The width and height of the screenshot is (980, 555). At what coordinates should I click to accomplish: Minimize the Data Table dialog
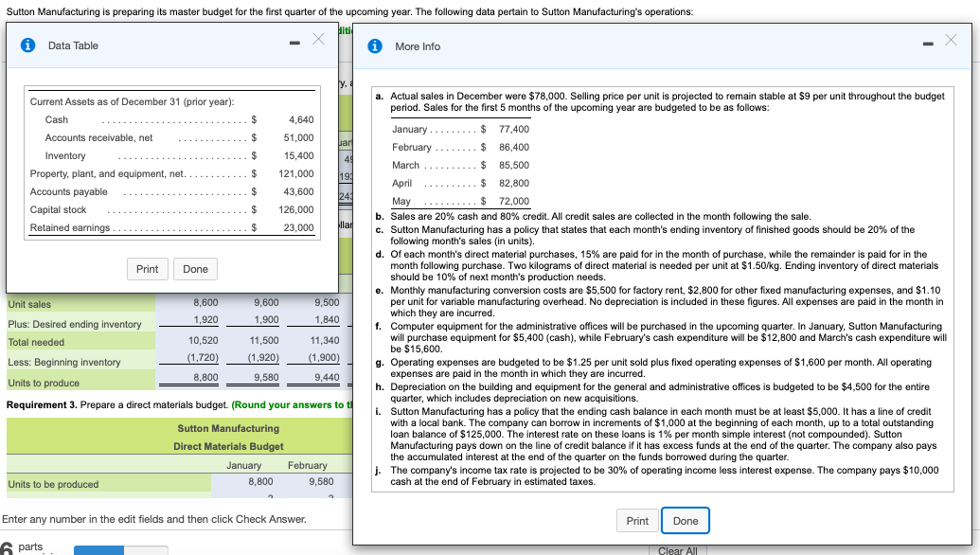tap(294, 43)
